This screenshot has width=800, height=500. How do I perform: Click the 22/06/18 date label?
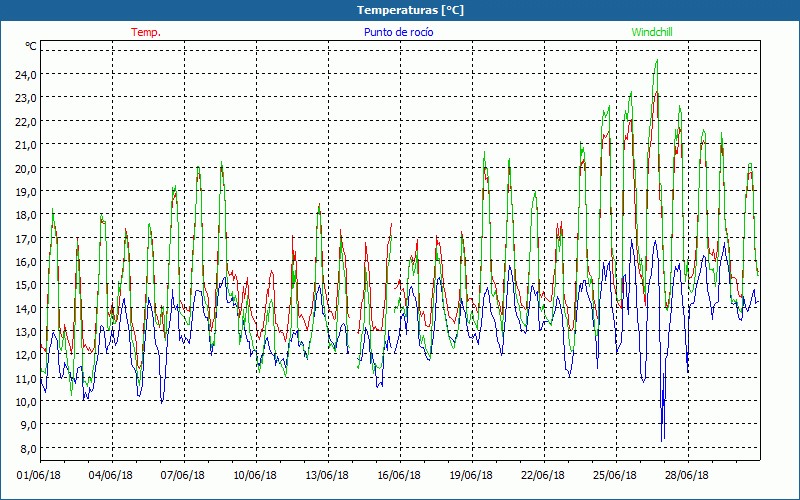pyautogui.click(x=543, y=475)
